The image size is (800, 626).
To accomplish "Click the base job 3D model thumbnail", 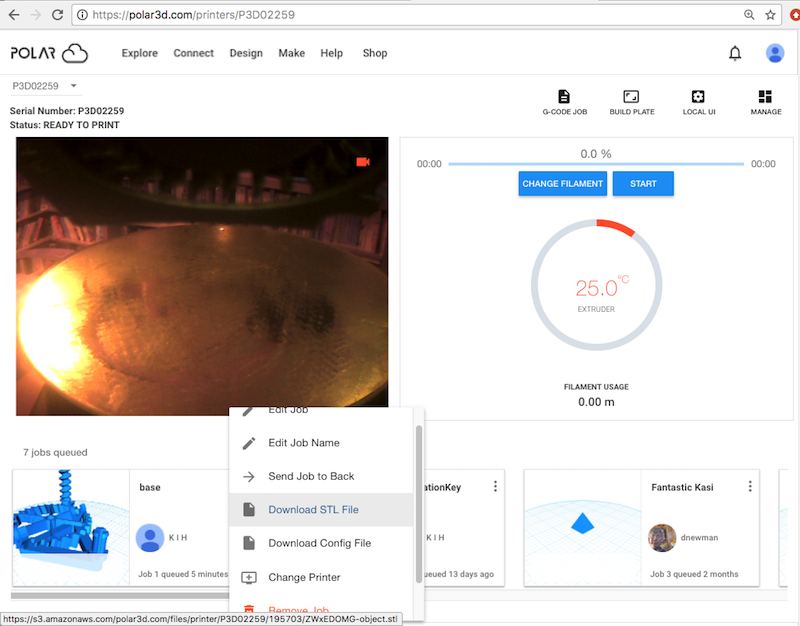I will point(71,528).
